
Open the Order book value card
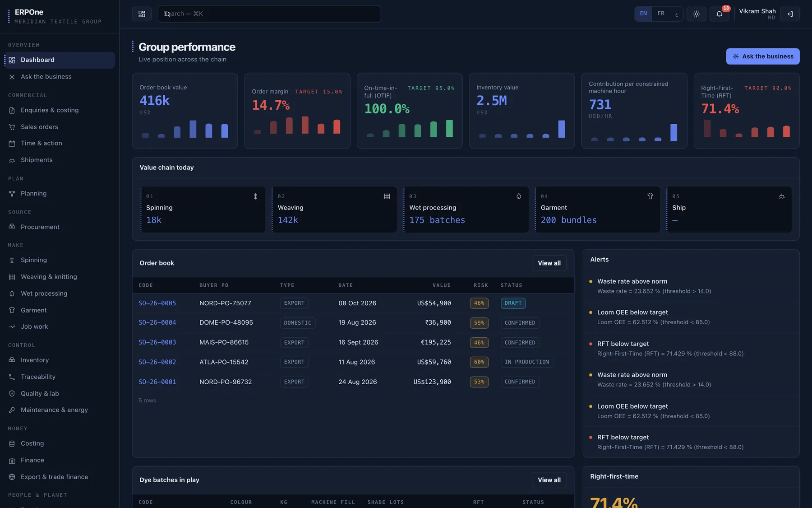click(185, 111)
